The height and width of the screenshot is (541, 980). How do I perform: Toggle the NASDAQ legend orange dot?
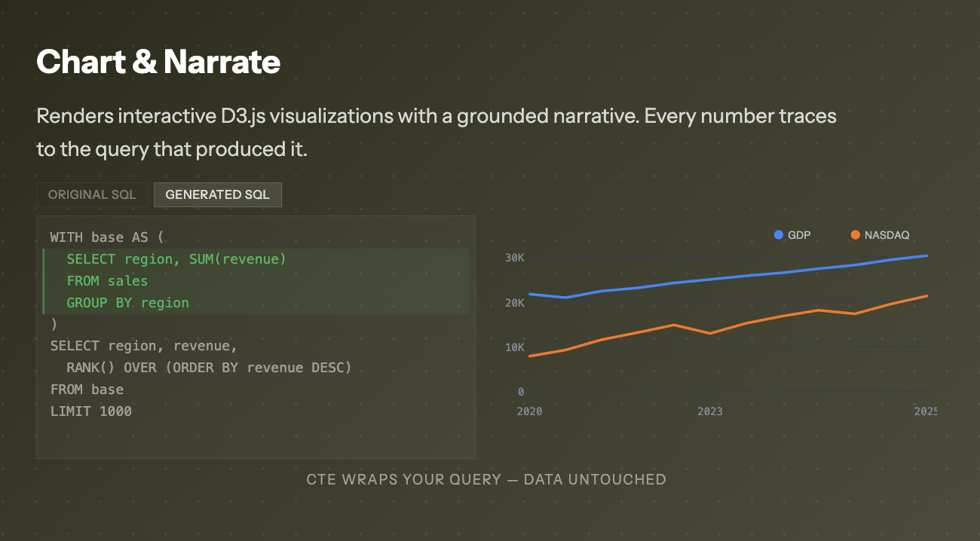click(855, 235)
